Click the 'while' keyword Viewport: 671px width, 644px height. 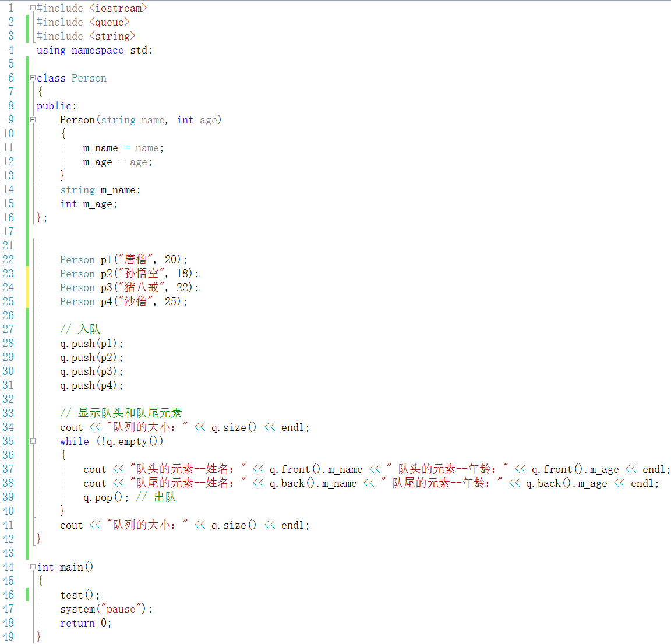coord(75,441)
